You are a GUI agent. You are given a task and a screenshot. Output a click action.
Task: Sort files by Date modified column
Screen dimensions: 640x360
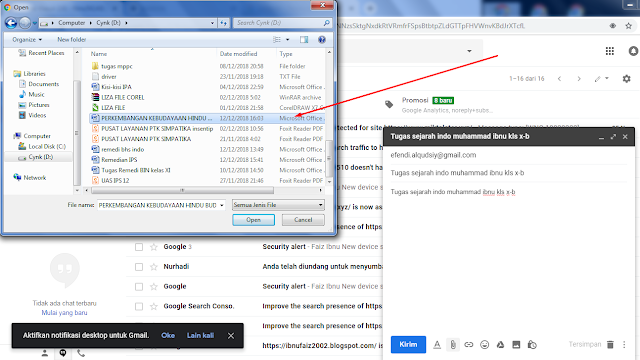[238, 54]
